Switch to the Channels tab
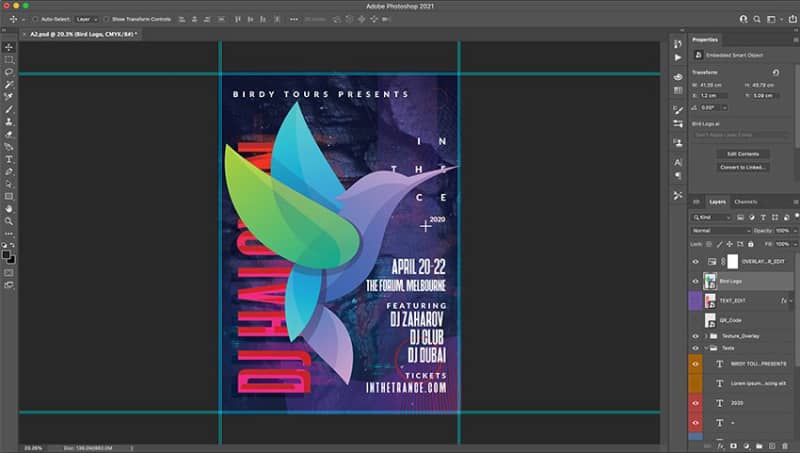 pyautogui.click(x=745, y=202)
